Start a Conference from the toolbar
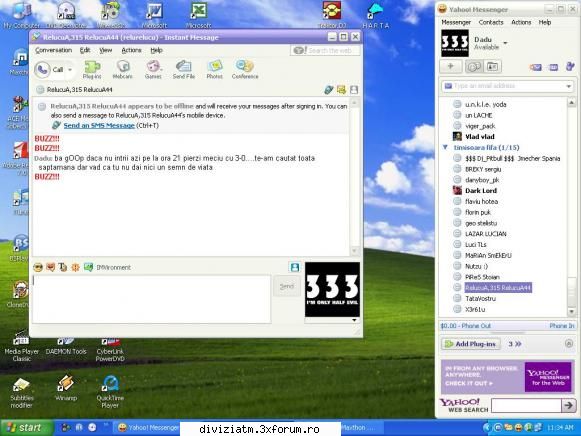Viewport: 581px width, 436px height. 245,69
